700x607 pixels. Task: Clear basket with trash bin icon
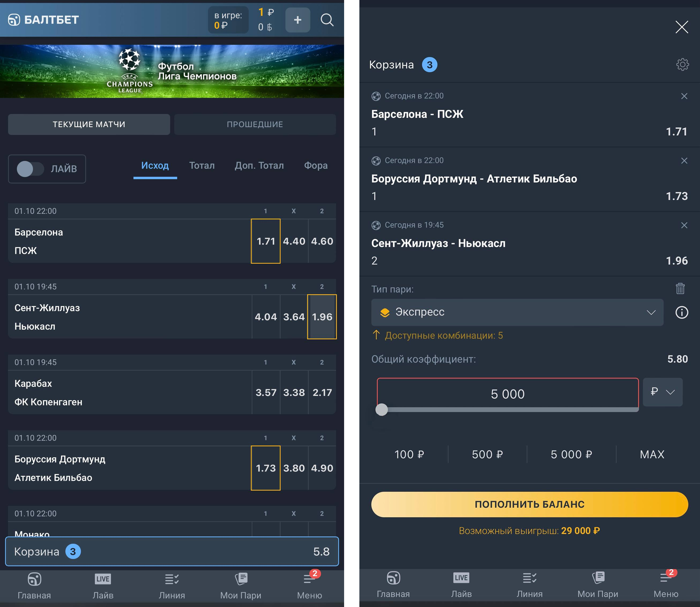click(x=680, y=289)
